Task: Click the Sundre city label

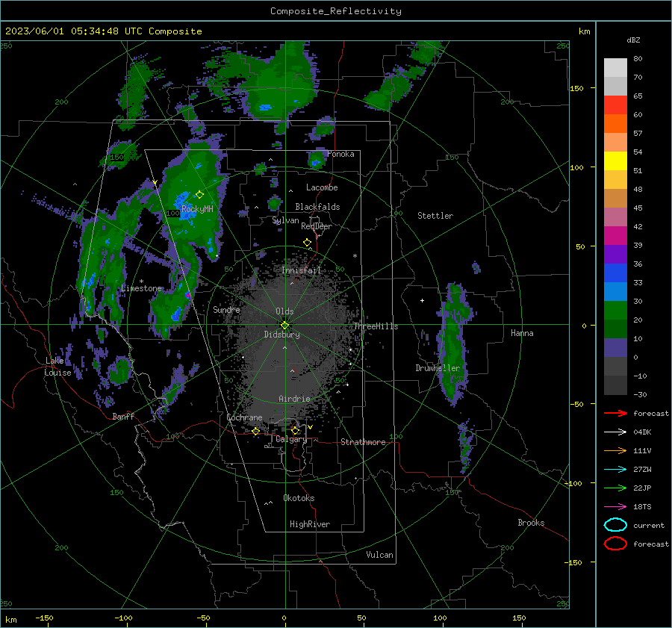Action: [226, 309]
